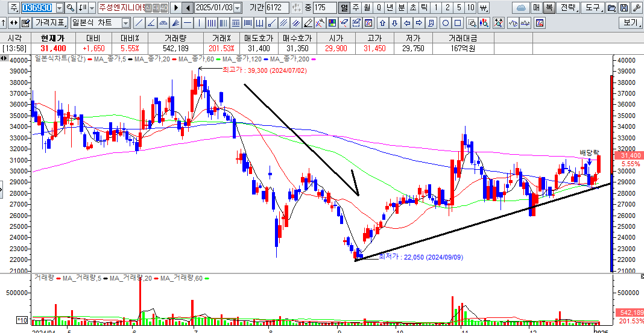
Task: Open the stock code 036930 dropdown
Action: 58,8
